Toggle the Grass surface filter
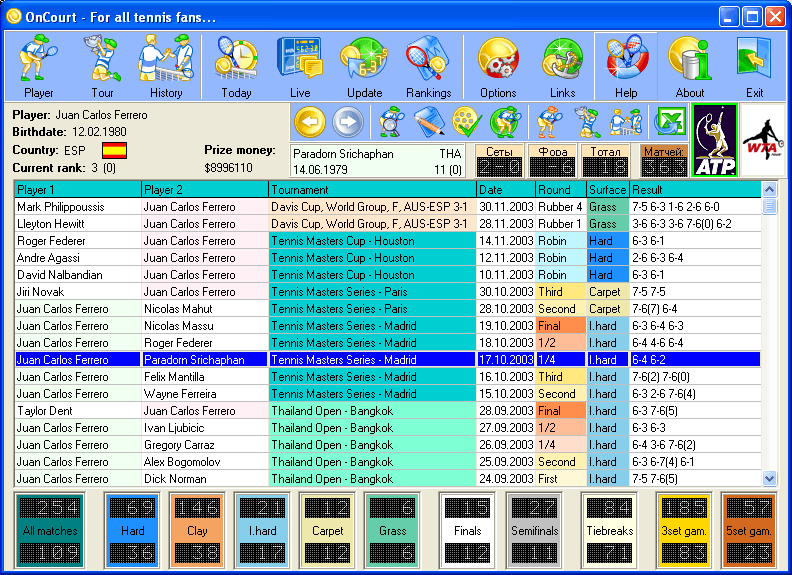The width and height of the screenshot is (792, 575). (x=392, y=531)
